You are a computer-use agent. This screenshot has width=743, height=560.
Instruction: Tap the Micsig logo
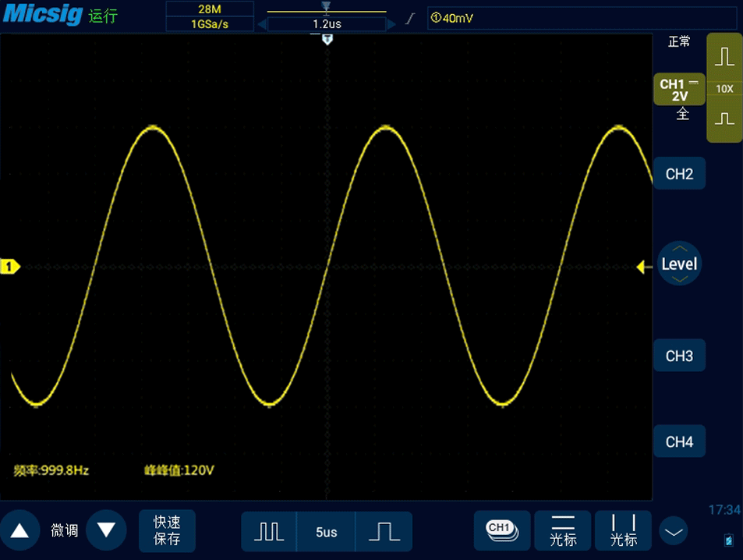pos(43,13)
